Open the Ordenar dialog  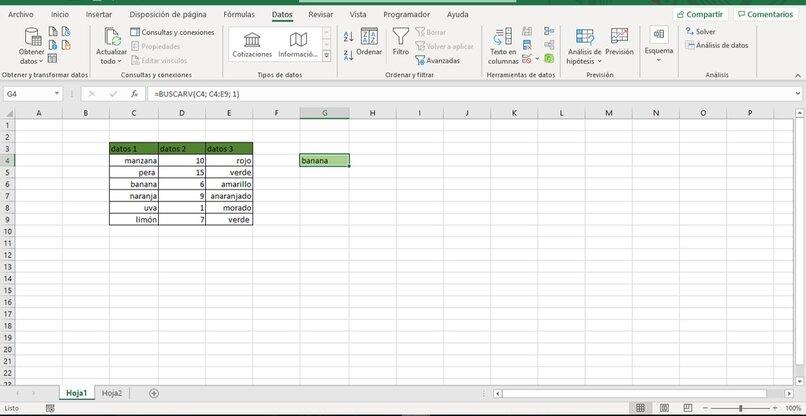click(x=369, y=42)
